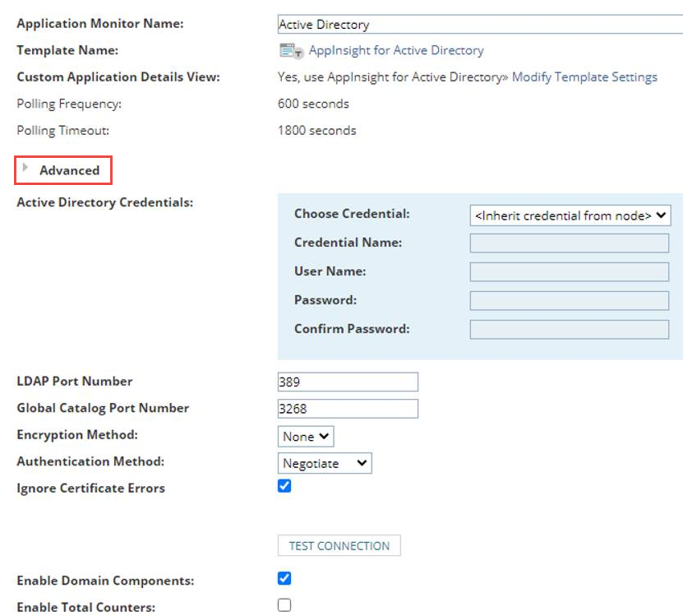Uncheck Ignore Certificate Errors checkbox
This screenshot has height=616, width=683.
[x=284, y=486]
